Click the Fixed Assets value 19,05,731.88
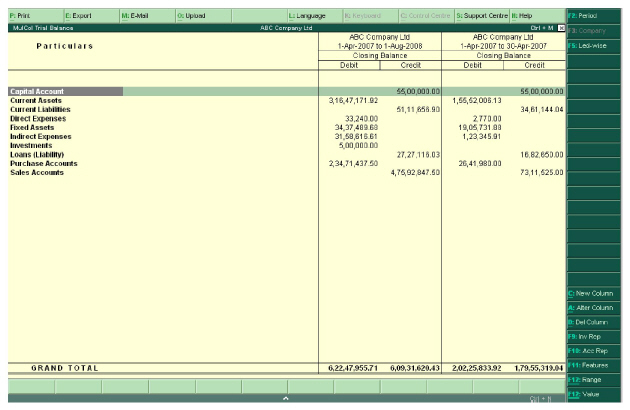The image size is (630, 410). pyautogui.click(x=480, y=127)
